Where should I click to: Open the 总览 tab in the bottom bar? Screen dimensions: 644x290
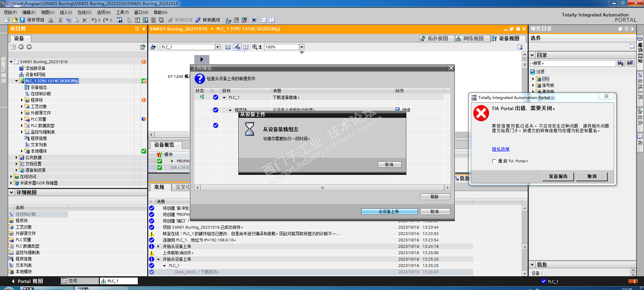pyautogui.click(x=80, y=281)
